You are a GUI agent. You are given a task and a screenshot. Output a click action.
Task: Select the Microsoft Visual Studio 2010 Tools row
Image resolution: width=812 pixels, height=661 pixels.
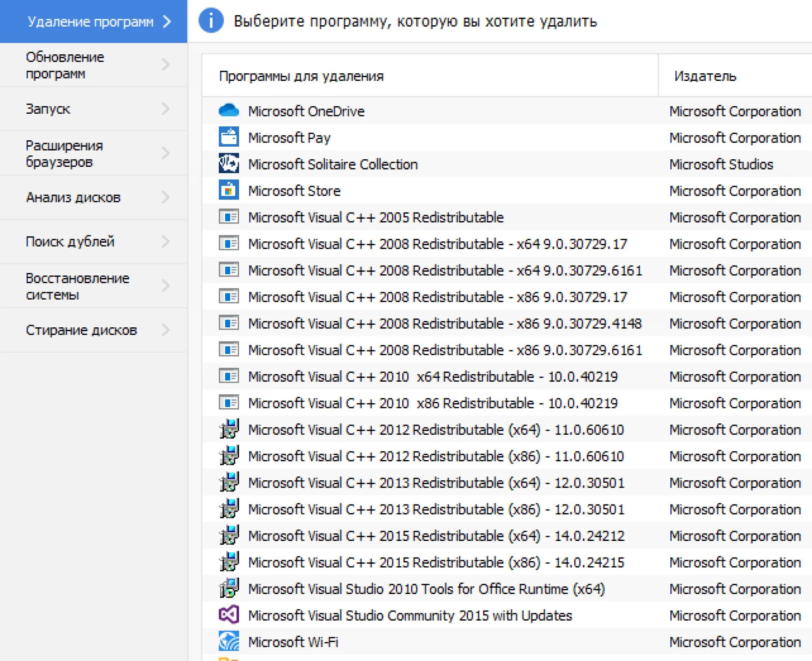[x=426, y=588]
